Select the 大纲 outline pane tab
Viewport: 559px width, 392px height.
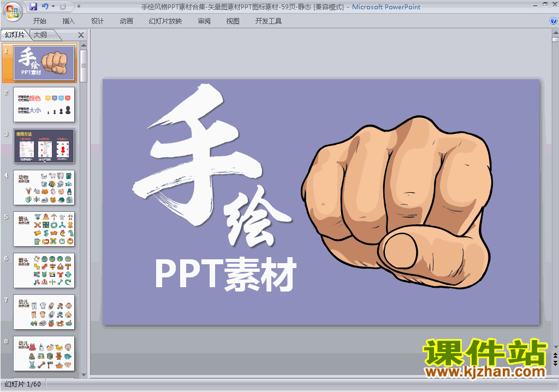(40, 34)
